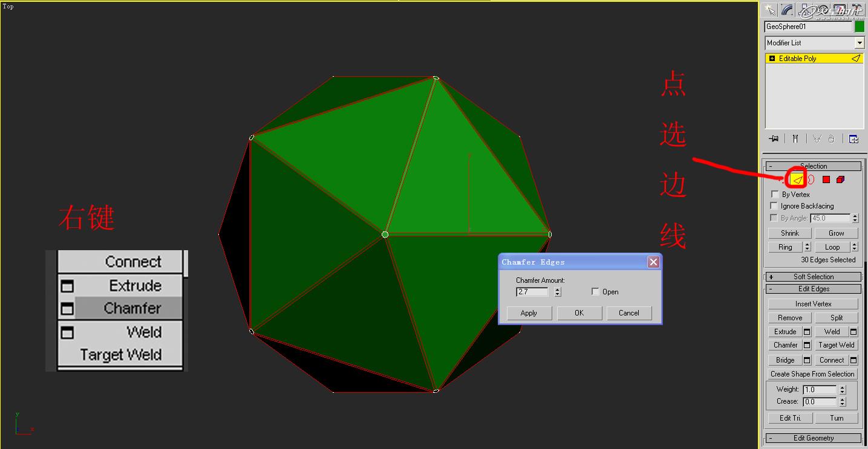Enable Ignore Backfacing selection option
This screenshot has width=868, height=449.
pos(774,205)
